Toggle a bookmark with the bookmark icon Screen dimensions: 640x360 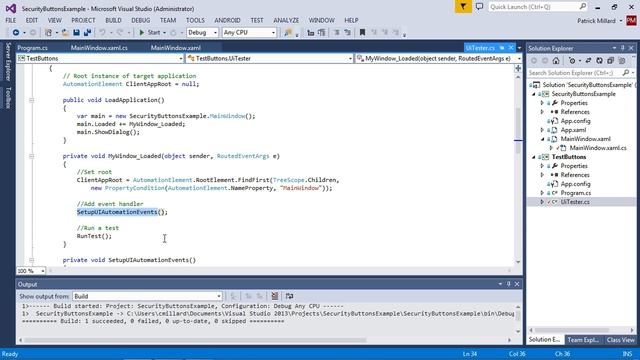[x=362, y=33]
